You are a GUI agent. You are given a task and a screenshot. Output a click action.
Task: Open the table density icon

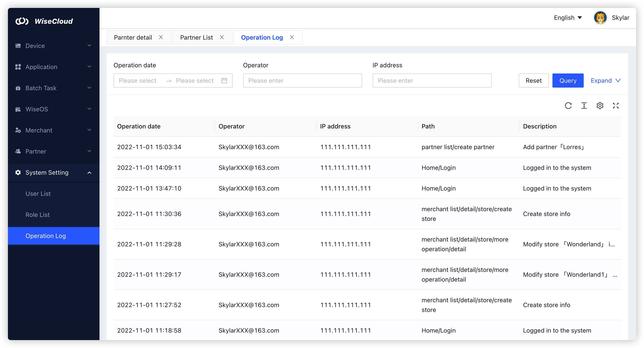(584, 106)
